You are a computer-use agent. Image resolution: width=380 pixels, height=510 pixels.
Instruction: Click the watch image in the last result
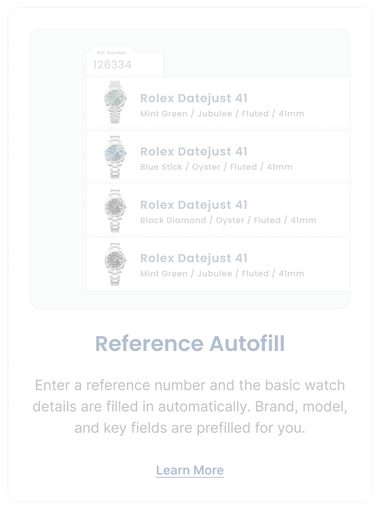click(x=115, y=263)
